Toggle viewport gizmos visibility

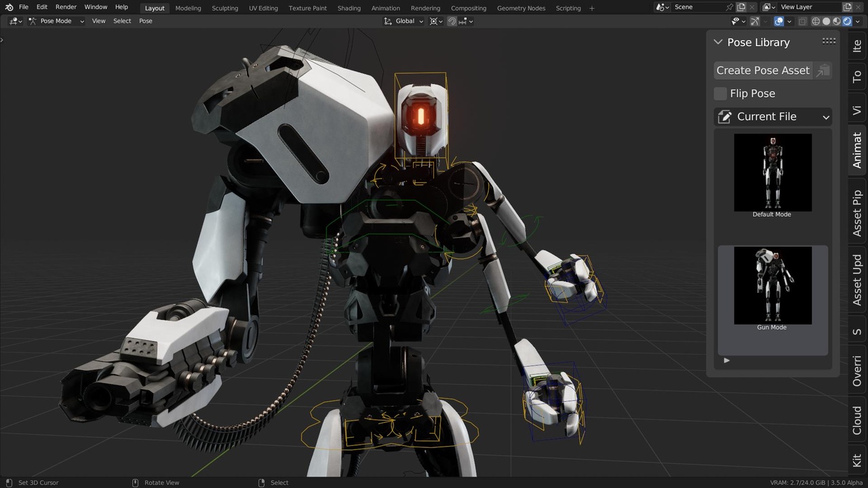pyautogui.click(x=755, y=21)
